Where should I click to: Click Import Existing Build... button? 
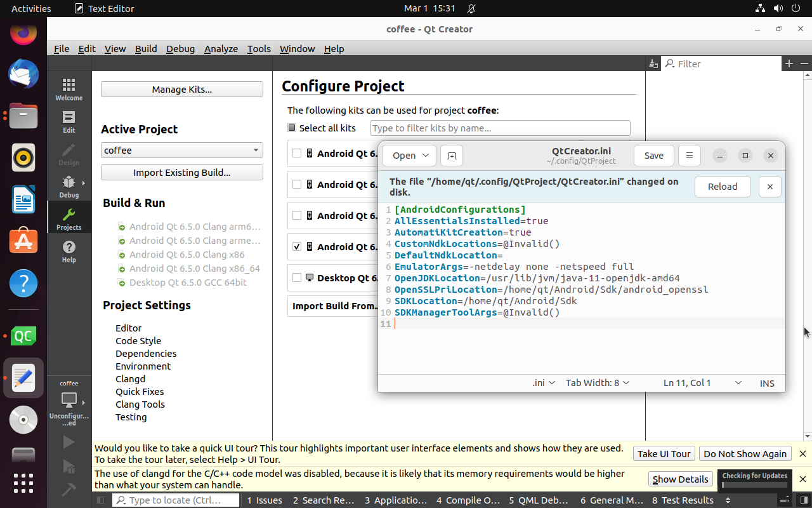(x=182, y=173)
